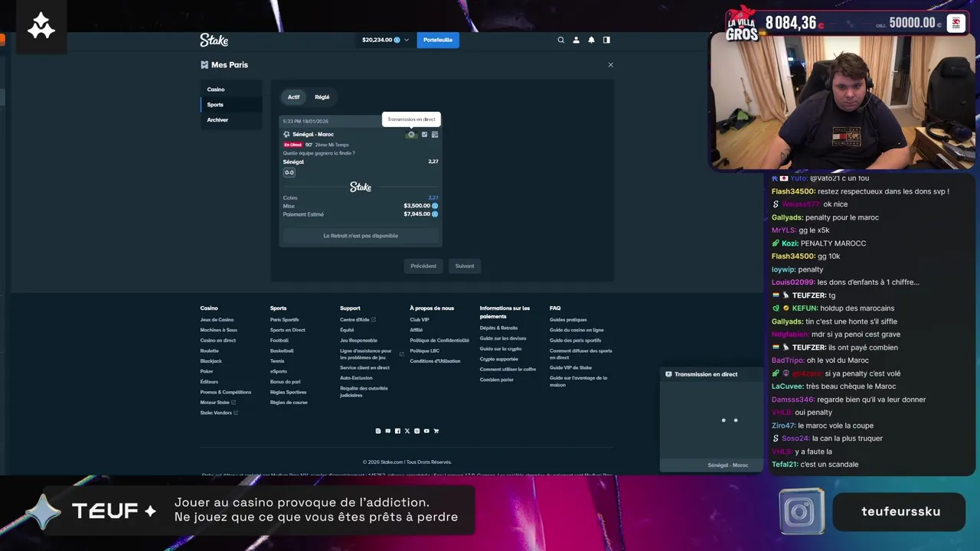Select the Casino category in Mes Paris

pos(231,90)
